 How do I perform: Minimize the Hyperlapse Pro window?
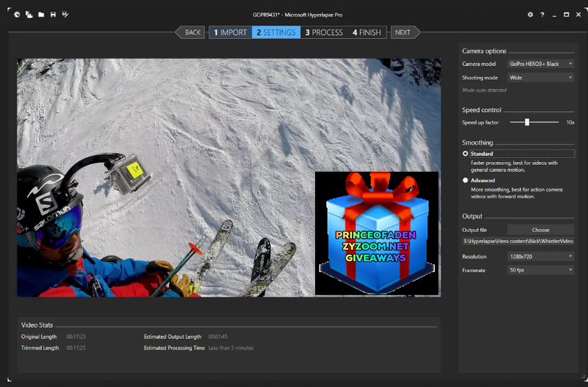(x=554, y=15)
